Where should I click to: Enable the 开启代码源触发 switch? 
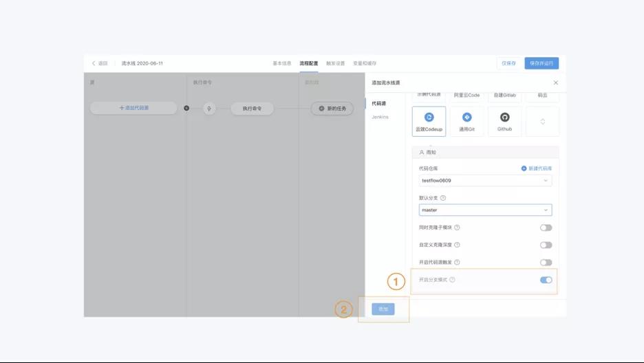coord(546,263)
